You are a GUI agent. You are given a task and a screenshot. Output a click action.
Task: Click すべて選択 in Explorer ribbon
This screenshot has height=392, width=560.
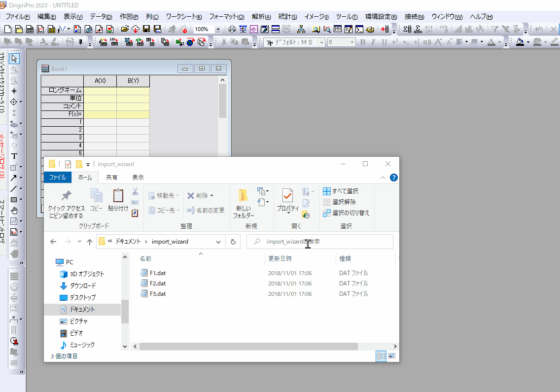point(341,191)
